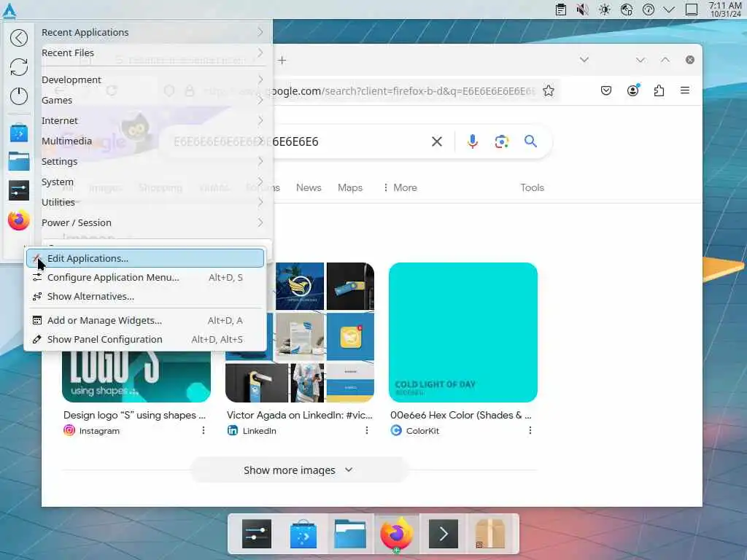Open Firefox hamburger application menu

[685, 90]
